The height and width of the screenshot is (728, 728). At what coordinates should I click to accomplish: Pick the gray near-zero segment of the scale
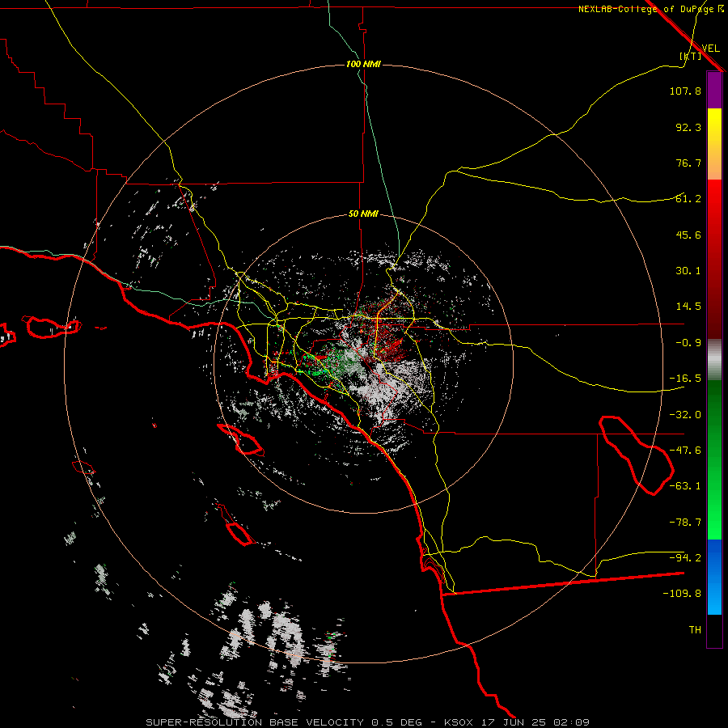click(x=714, y=359)
